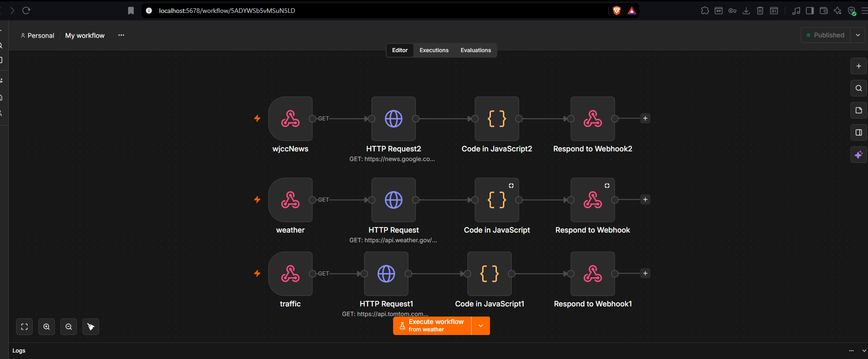Select the Respond to Webhook1 node

593,274
